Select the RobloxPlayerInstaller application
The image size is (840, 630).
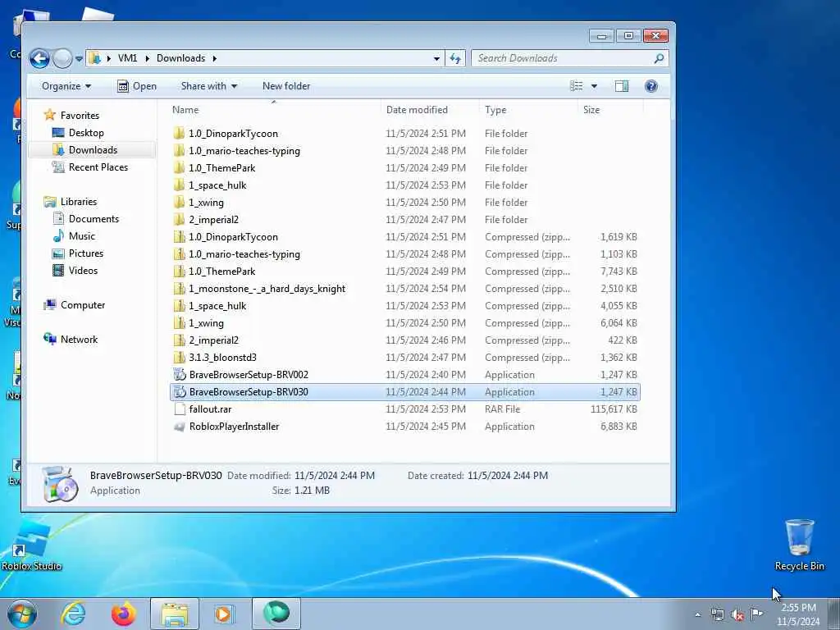coord(405,426)
